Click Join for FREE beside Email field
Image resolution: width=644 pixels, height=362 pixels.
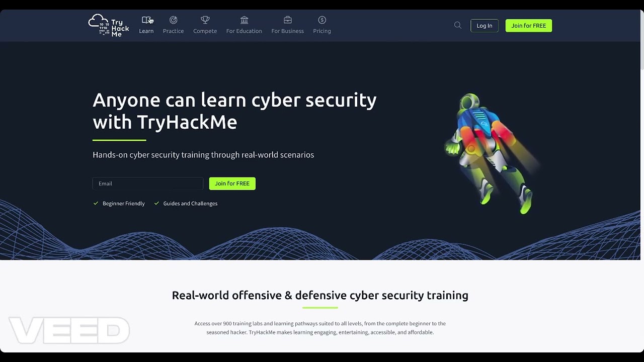(232, 184)
